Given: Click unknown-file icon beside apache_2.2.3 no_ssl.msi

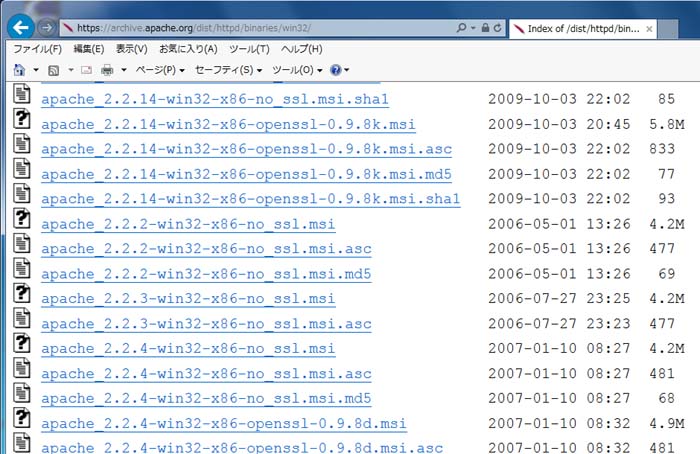Looking at the screenshot, I should pyautogui.click(x=21, y=294).
